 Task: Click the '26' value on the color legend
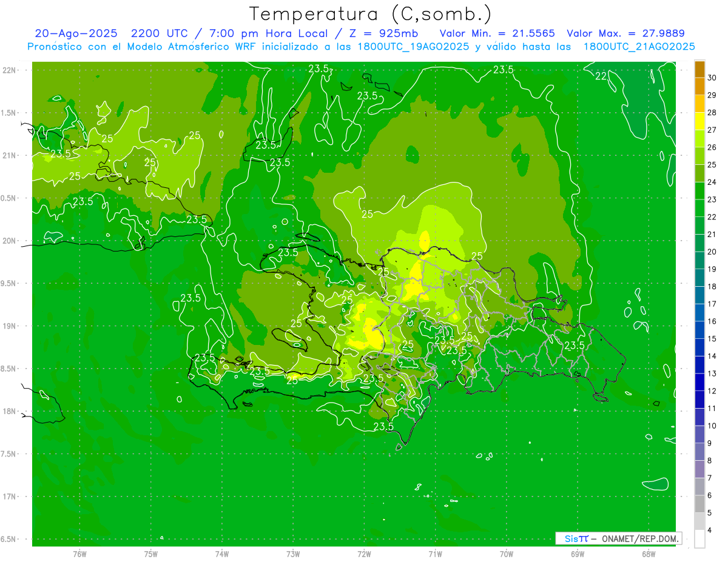coord(712,147)
